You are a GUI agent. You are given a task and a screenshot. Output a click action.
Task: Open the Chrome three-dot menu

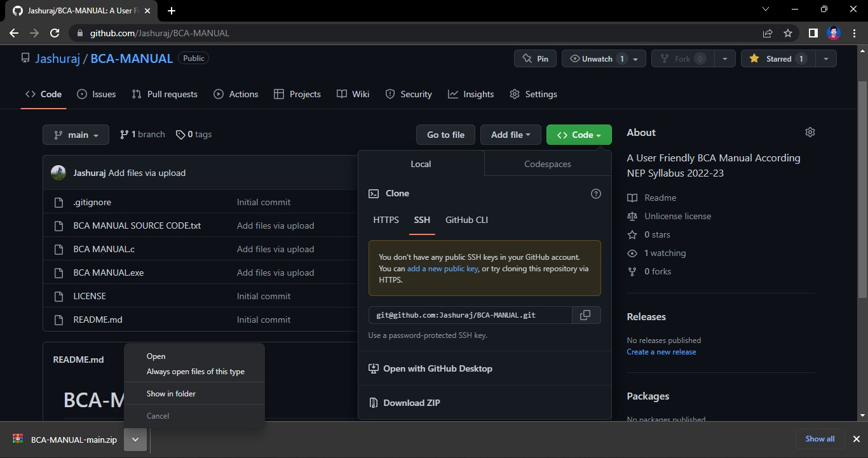click(x=855, y=33)
